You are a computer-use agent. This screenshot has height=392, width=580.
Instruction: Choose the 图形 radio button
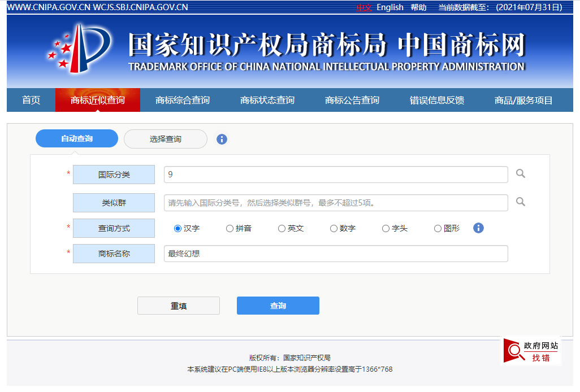pyautogui.click(x=438, y=229)
